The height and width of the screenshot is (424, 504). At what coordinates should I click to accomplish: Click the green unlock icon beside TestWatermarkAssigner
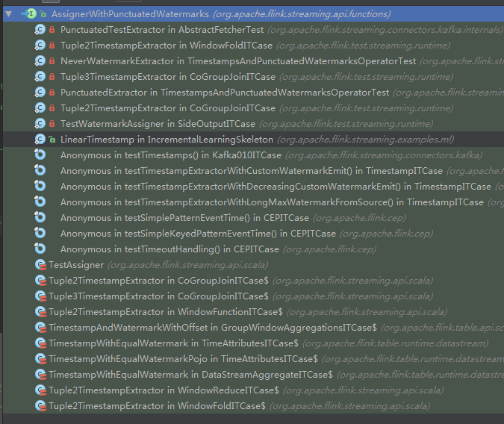(52, 124)
